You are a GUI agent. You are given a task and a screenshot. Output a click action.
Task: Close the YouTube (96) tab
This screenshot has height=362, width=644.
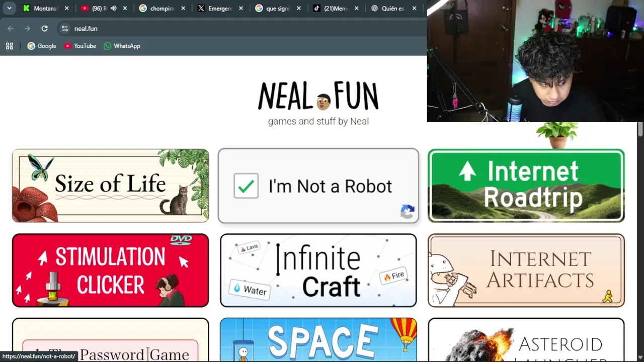pos(125,8)
